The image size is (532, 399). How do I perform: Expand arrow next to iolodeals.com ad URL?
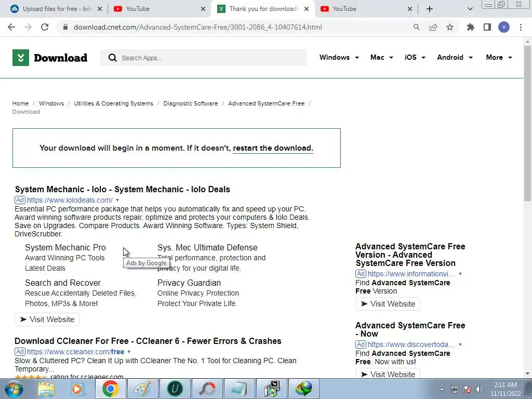[117, 200]
